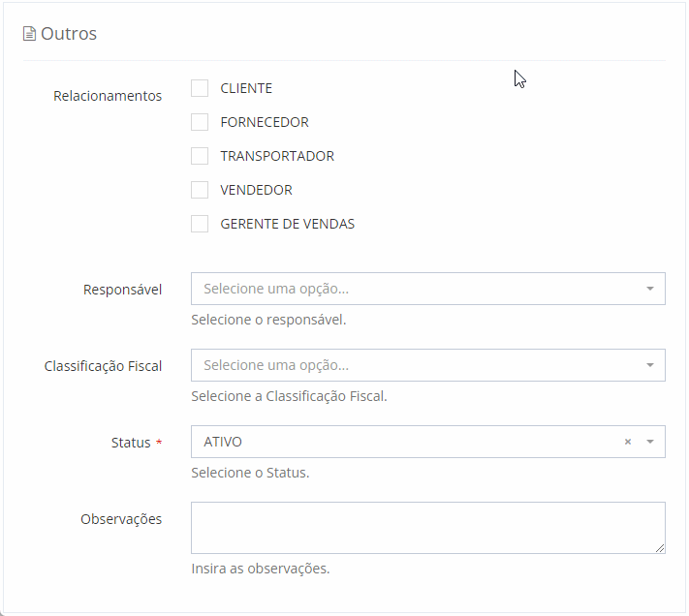Check the CLIENTE checkbox
Screen dimensions: 689x616
[200, 88]
